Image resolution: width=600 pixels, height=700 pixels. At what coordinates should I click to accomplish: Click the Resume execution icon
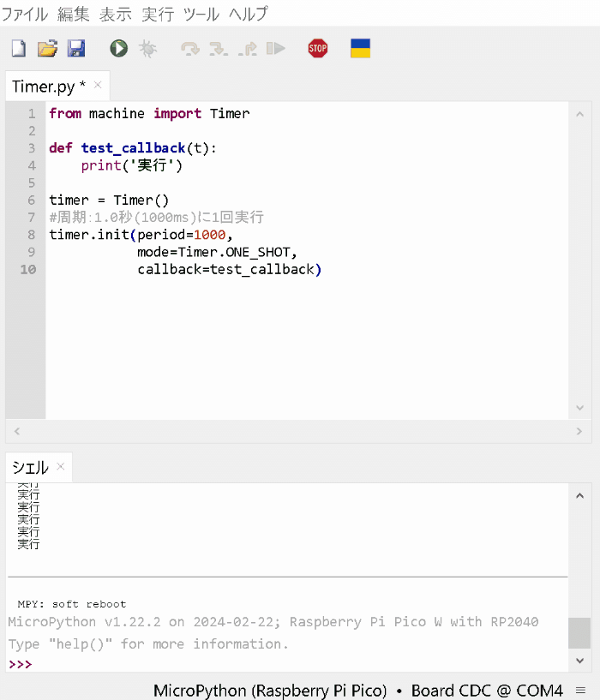275,49
